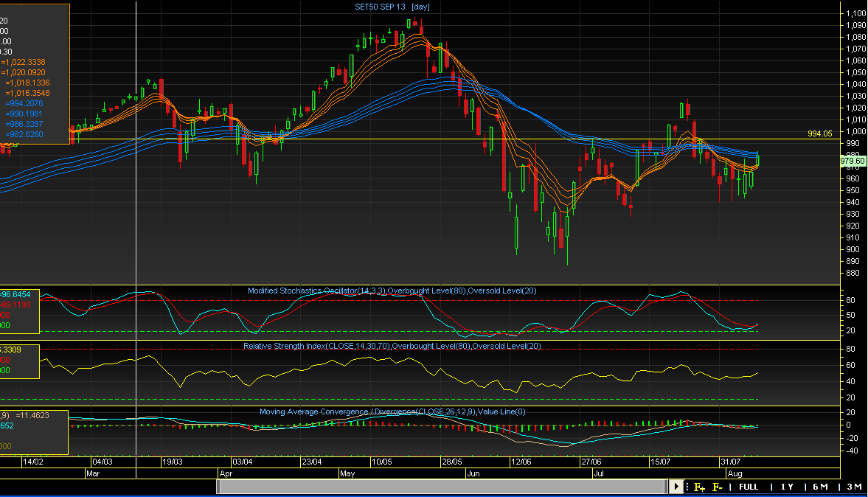Click the blue legend value =986.3287
The height and width of the screenshot is (497, 868).
tap(24, 124)
